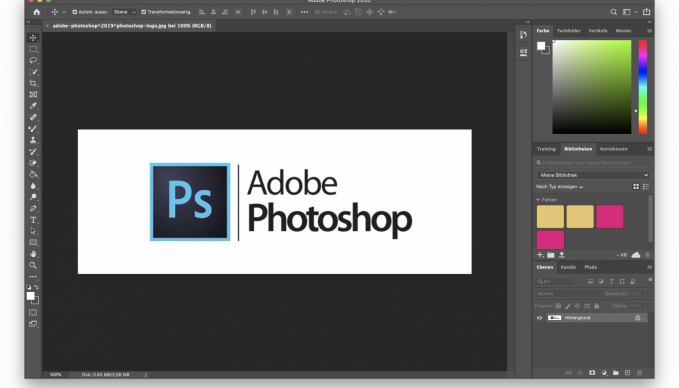The width and height of the screenshot is (679, 388).
Task: Open the Training tab
Action: click(546, 149)
